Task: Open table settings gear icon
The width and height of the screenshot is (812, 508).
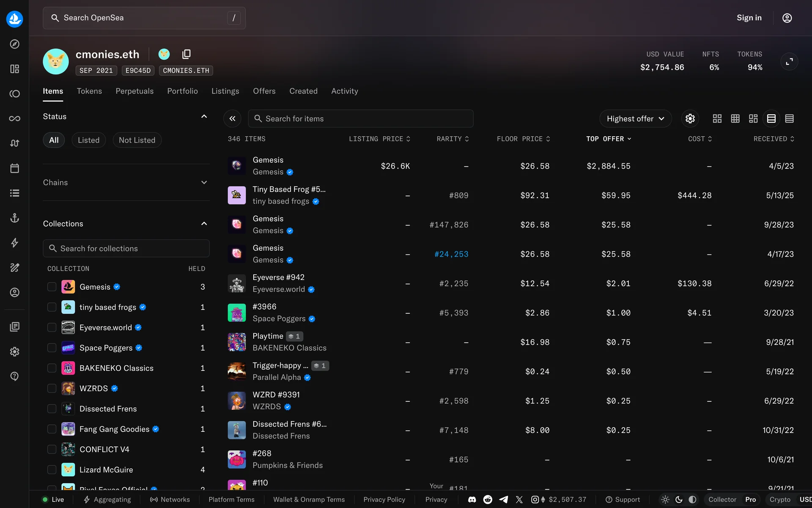Action: click(x=690, y=119)
